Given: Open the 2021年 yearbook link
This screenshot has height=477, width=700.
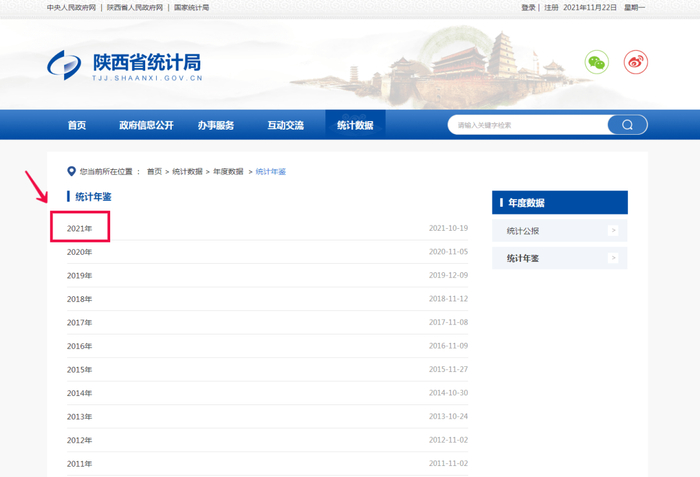Looking at the screenshot, I should click(x=80, y=228).
